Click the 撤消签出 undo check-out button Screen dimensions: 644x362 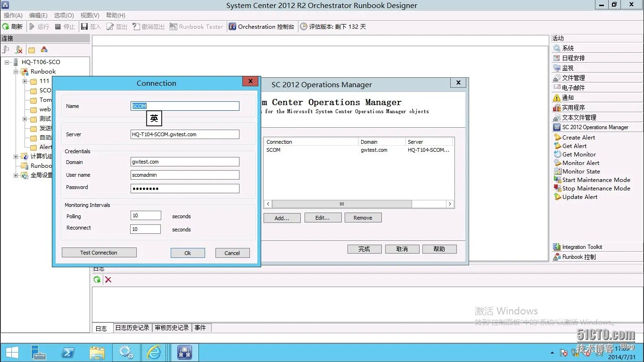coord(149,27)
